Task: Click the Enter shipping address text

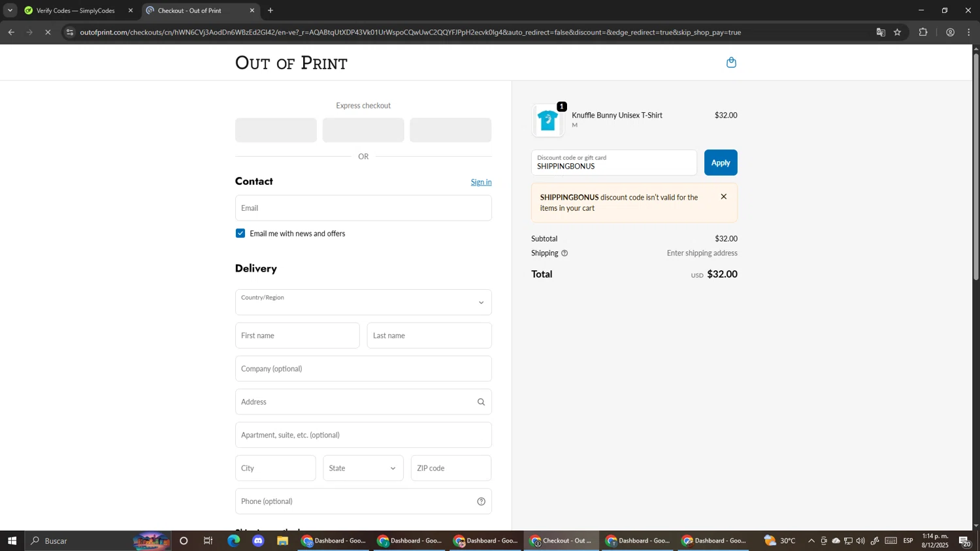Action: click(702, 253)
